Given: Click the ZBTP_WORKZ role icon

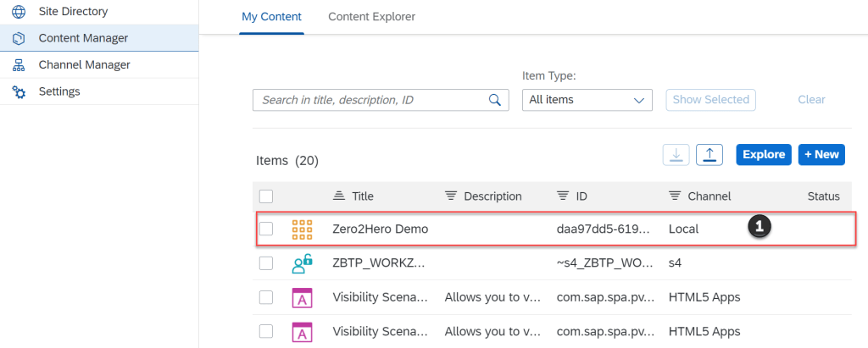Looking at the screenshot, I should pos(302,263).
